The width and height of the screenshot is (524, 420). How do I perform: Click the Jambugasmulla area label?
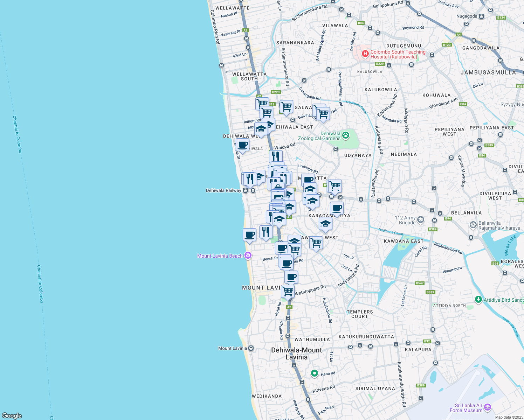coord(488,72)
